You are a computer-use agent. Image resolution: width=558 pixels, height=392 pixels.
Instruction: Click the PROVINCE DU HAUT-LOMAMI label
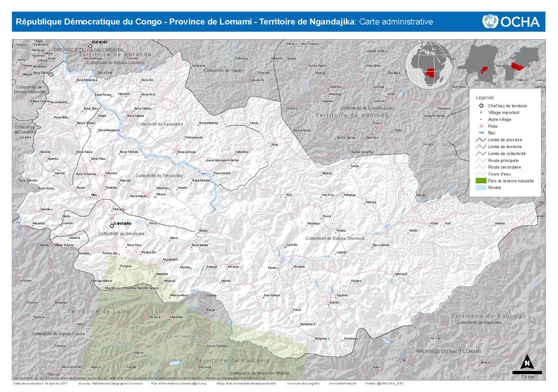click(448, 351)
